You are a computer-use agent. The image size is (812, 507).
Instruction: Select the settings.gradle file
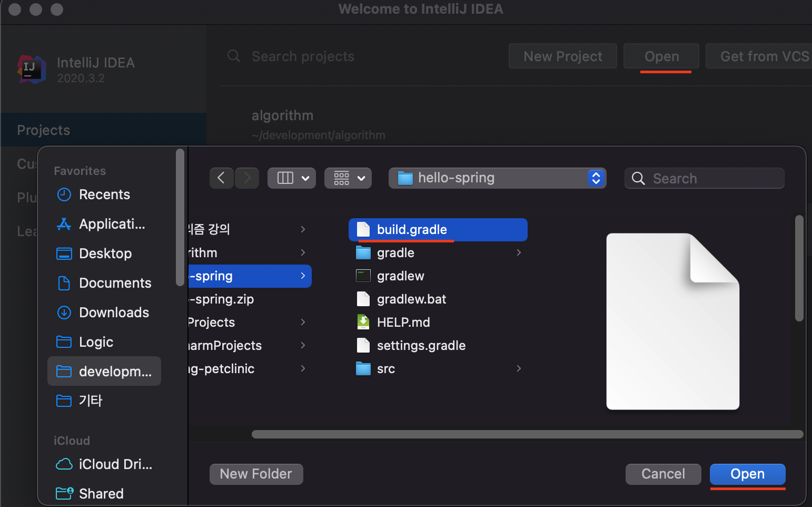click(438, 346)
